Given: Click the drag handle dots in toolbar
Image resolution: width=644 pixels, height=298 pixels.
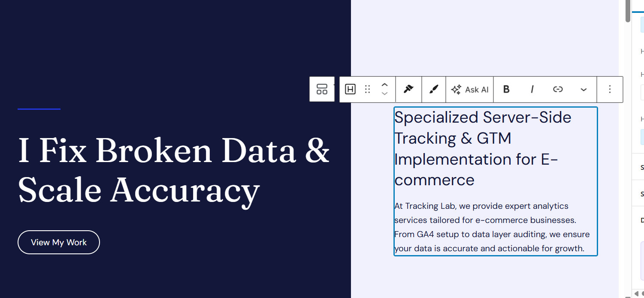Looking at the screenshot, I should click(367, 89).
